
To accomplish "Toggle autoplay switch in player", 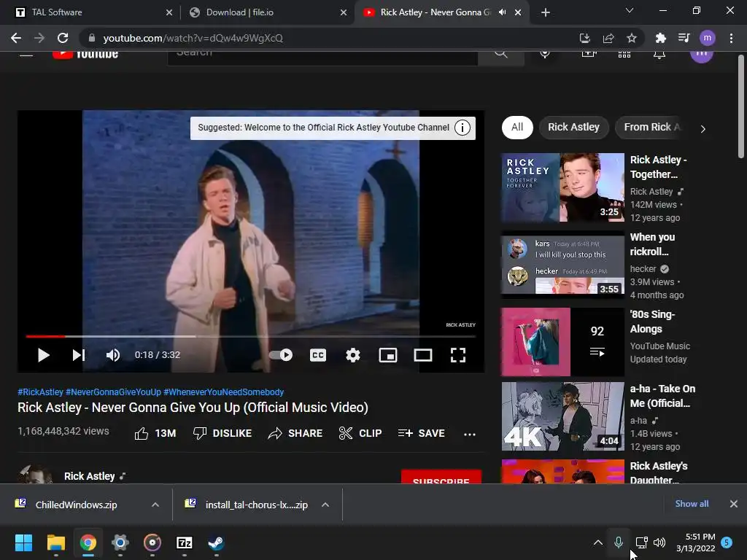I will tap(281, 355).
